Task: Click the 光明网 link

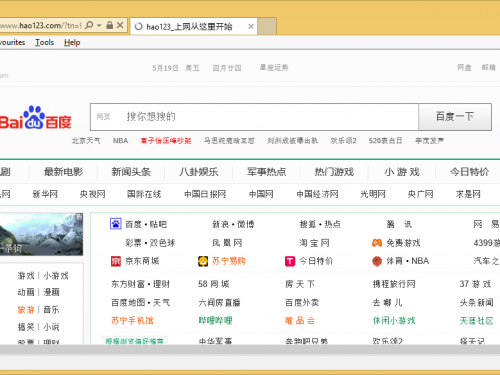Action: [x=373, y=194]
